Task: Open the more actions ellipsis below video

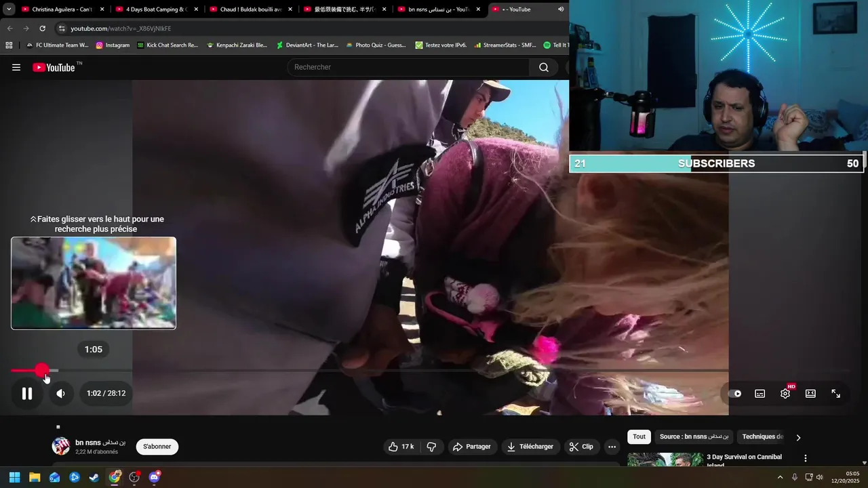Action: pos(612,447)
